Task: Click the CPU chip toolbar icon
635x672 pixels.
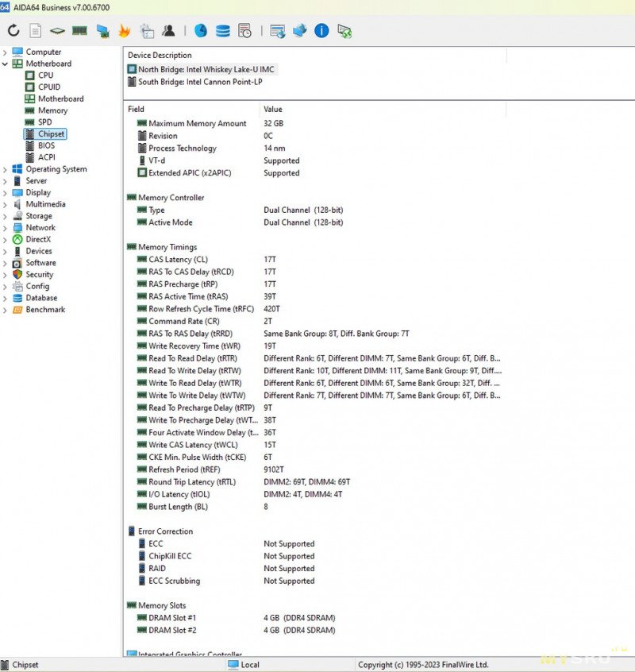Action: 57,31
